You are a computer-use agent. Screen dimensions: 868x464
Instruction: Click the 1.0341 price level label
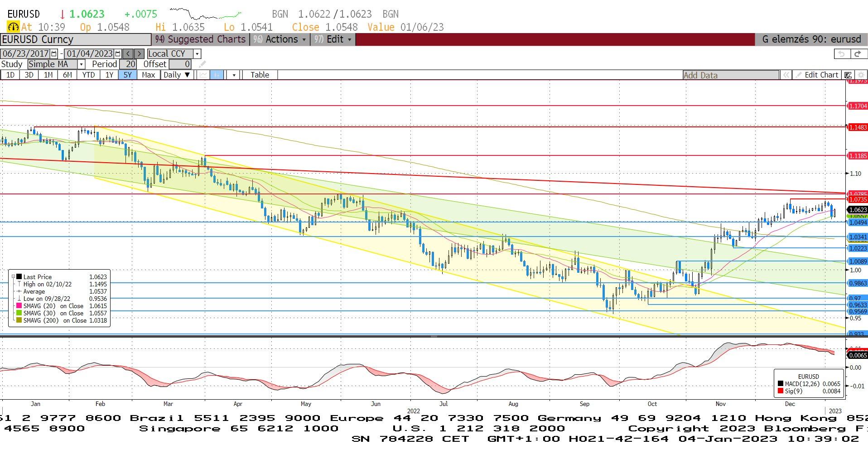(858, 237)
